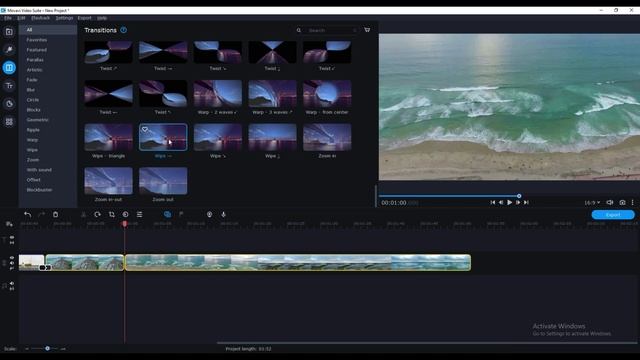
Task: Click the preview seek bar handle
Action: (519, 196)
